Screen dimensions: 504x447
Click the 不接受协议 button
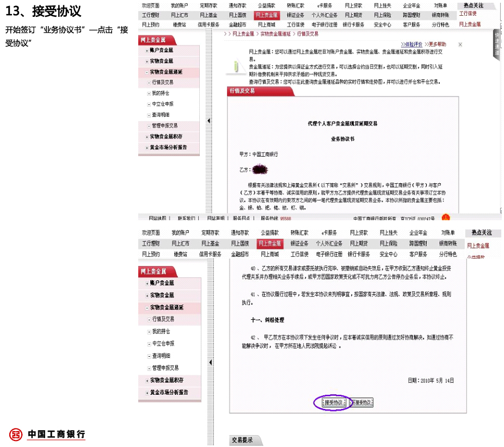pos(361,402)
